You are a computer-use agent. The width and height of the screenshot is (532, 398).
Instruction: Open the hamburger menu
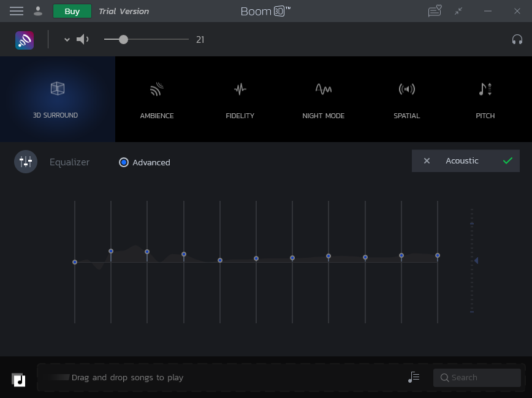pyautogui.click(x=17, y=11)
